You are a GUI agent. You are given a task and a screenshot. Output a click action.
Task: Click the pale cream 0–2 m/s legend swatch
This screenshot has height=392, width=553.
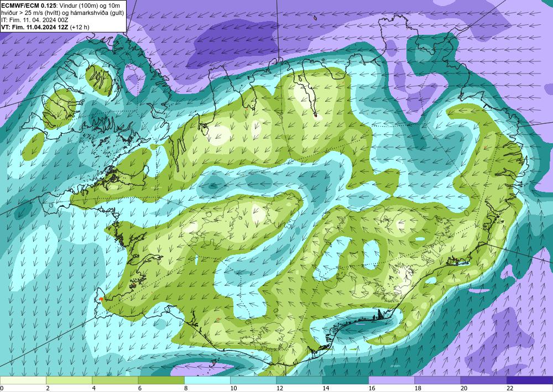23,380
